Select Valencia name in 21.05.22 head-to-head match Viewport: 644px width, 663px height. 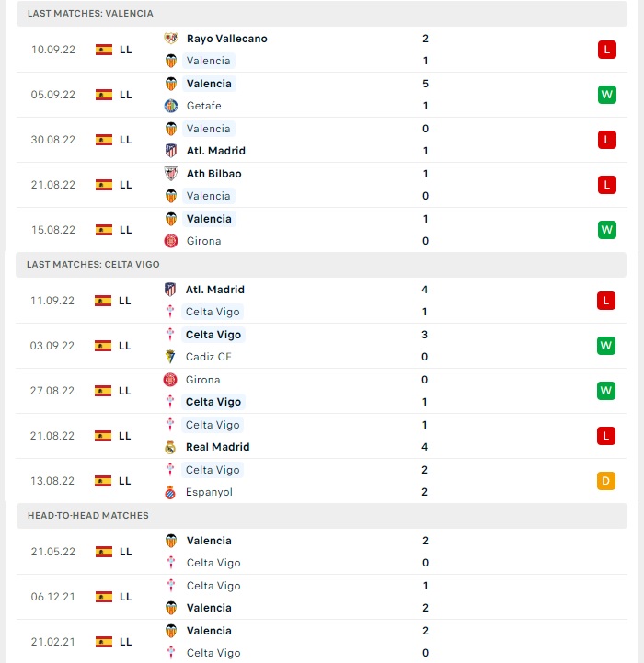[209, 541]
